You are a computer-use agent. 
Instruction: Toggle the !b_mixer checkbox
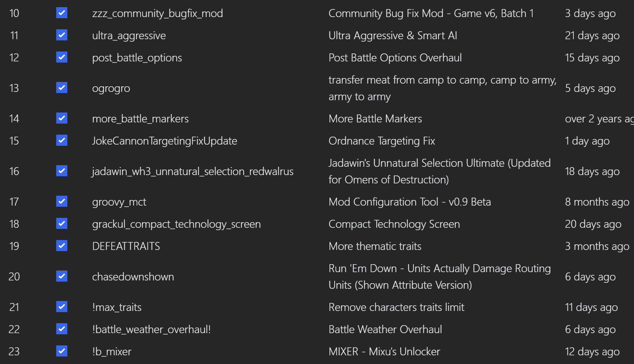(62, 351)
